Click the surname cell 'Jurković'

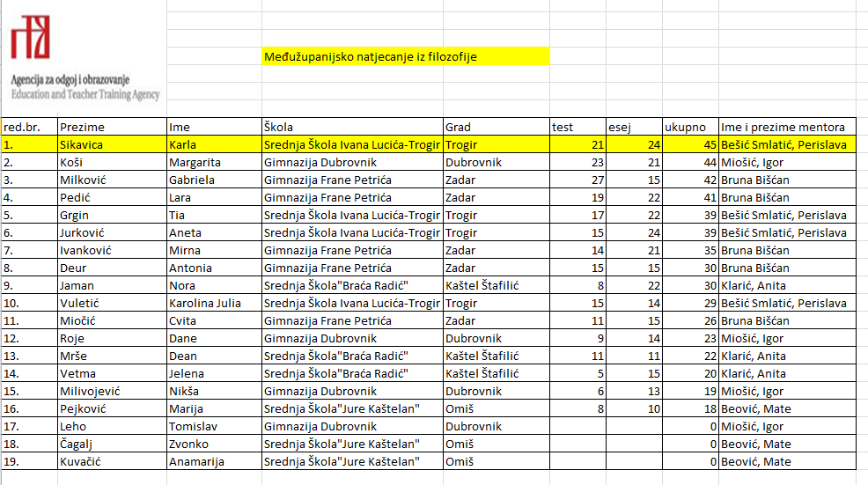[112, 232]
